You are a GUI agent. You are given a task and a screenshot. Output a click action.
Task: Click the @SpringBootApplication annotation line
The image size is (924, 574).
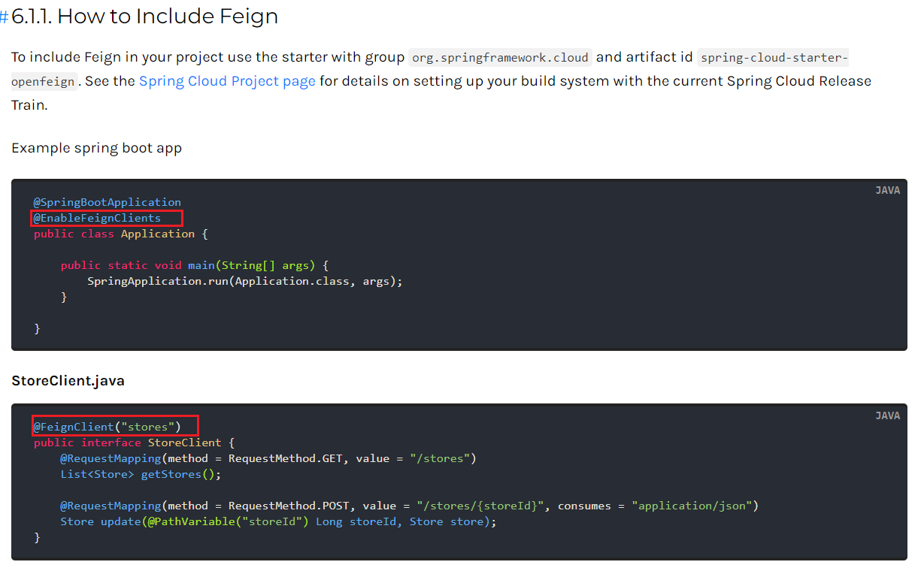pyautogui.click(x=107, y=202)
